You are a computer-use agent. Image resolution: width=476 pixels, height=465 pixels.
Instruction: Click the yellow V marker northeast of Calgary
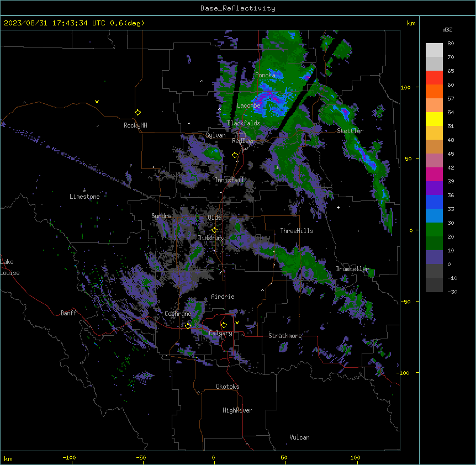pos(237,323)
